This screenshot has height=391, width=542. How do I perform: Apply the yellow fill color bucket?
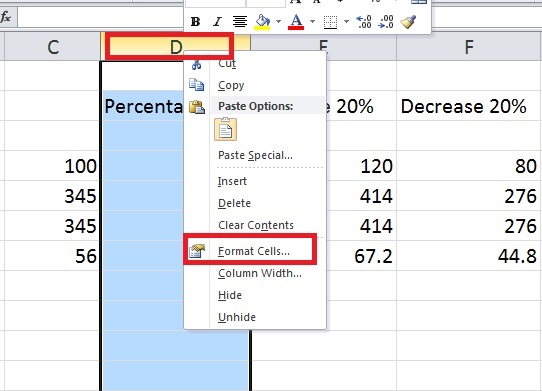click(x=262, y=22)
